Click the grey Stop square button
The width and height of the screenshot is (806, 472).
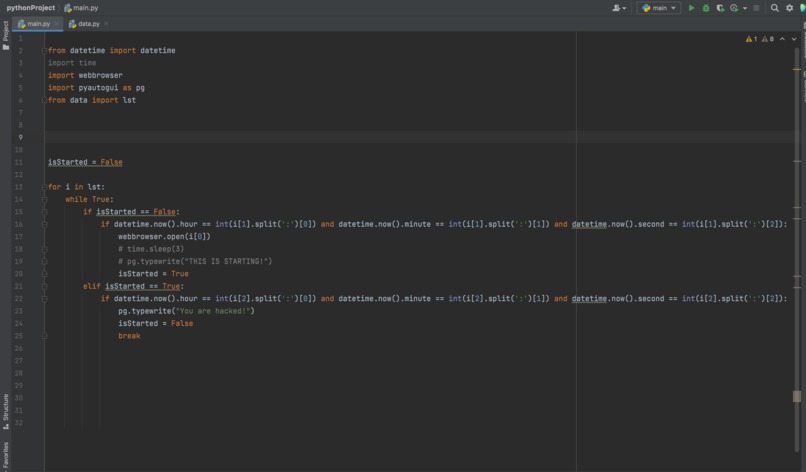(756, 8)
